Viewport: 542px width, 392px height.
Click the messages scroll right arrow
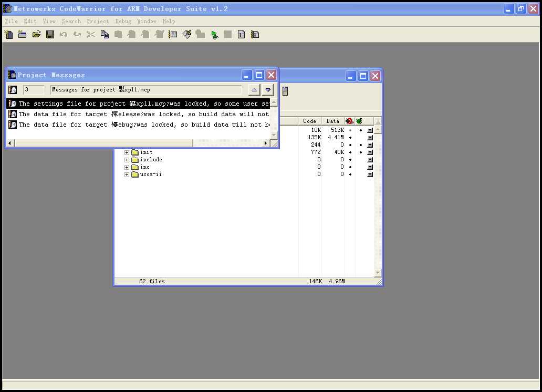point(266,143)
